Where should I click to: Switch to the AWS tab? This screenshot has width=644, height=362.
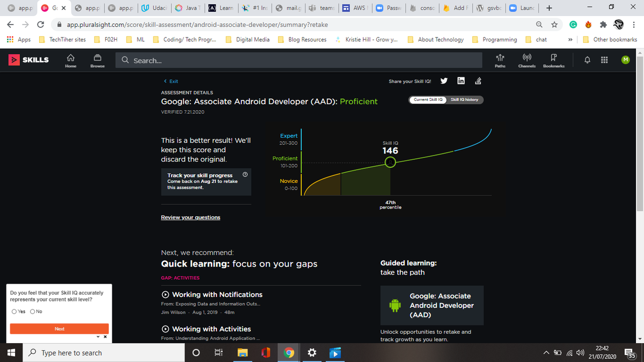[x=354, y=8]
